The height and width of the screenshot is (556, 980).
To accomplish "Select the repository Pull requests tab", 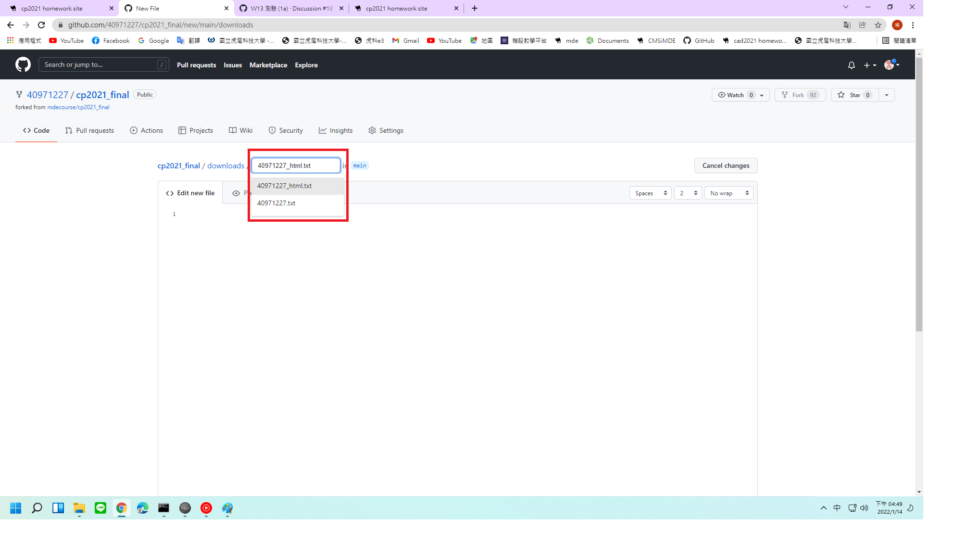I will click(89, 130).
